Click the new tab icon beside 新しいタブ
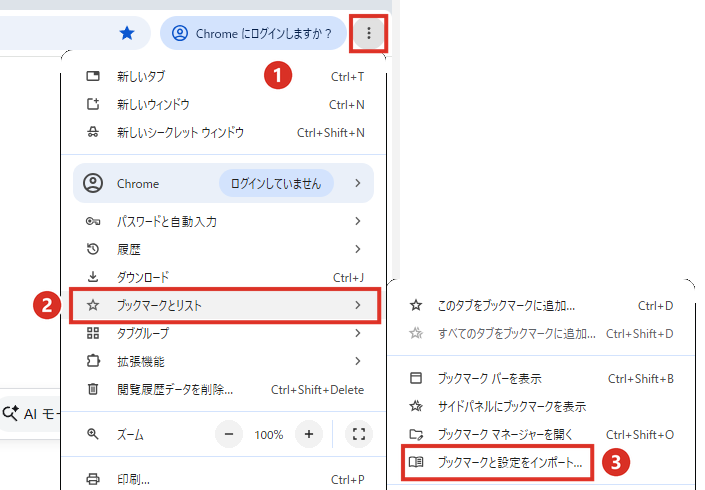The image size is (705, 490). (x=93, y=76)
